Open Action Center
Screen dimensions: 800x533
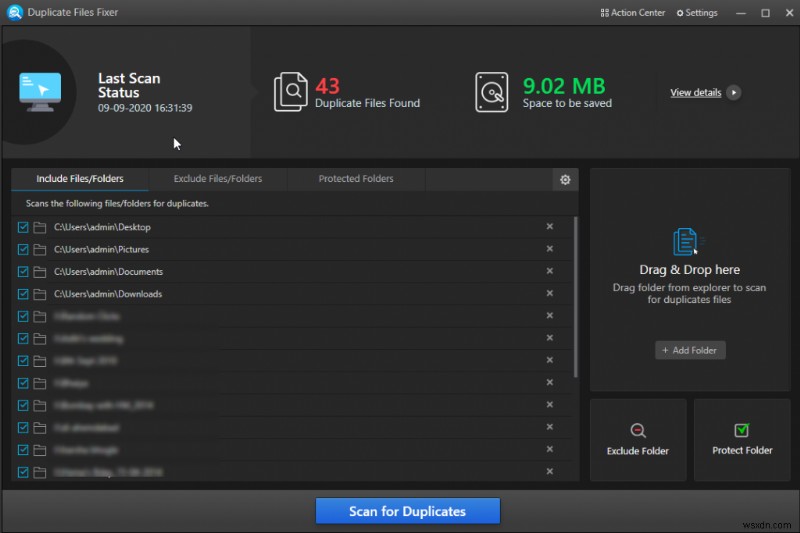(x=633, y=13)
